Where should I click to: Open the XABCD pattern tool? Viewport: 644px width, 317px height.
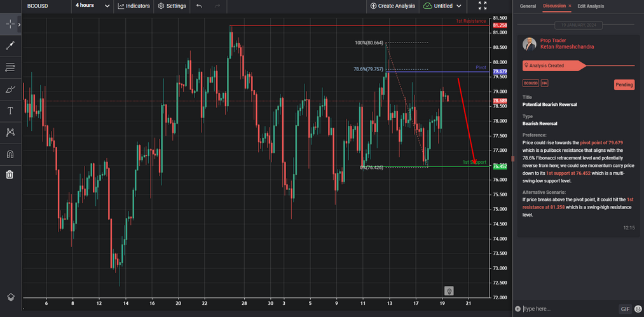10,132
